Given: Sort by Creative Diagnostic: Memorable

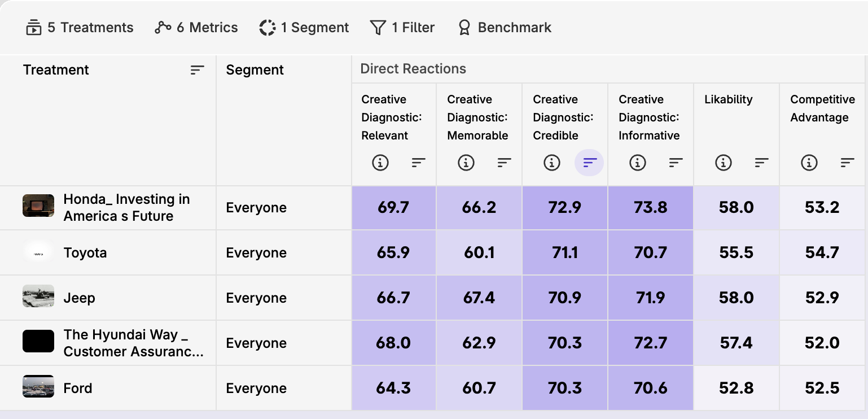Looking at the screenshot, I should point(504,163).
